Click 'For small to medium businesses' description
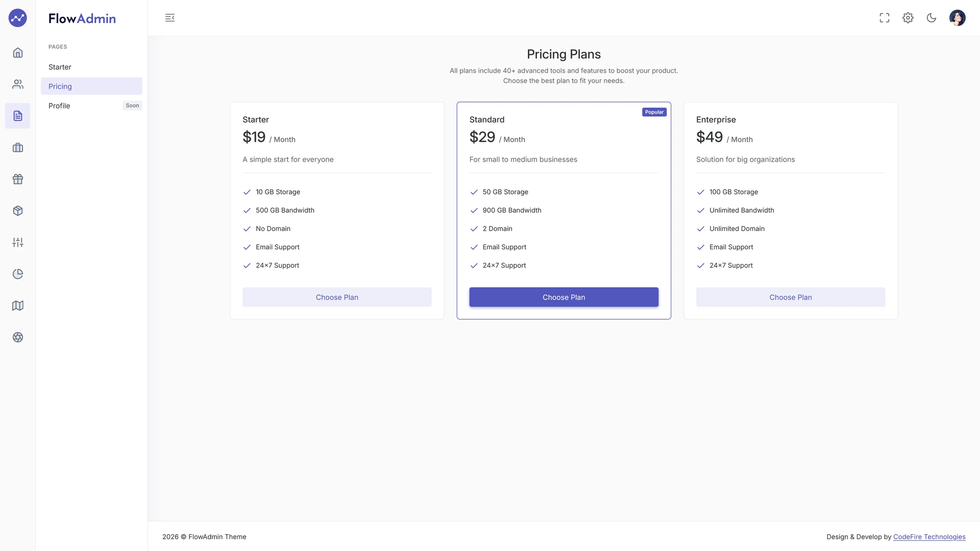 (523, 159)
